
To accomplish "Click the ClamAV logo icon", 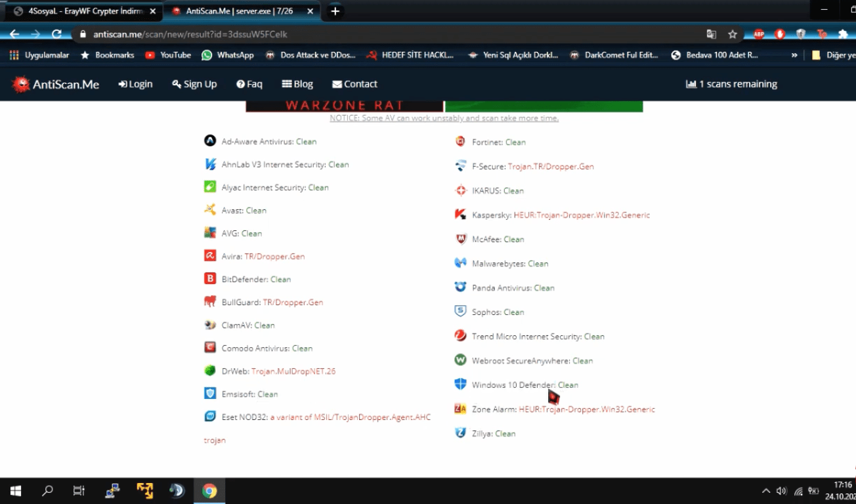I will [210, 325].
